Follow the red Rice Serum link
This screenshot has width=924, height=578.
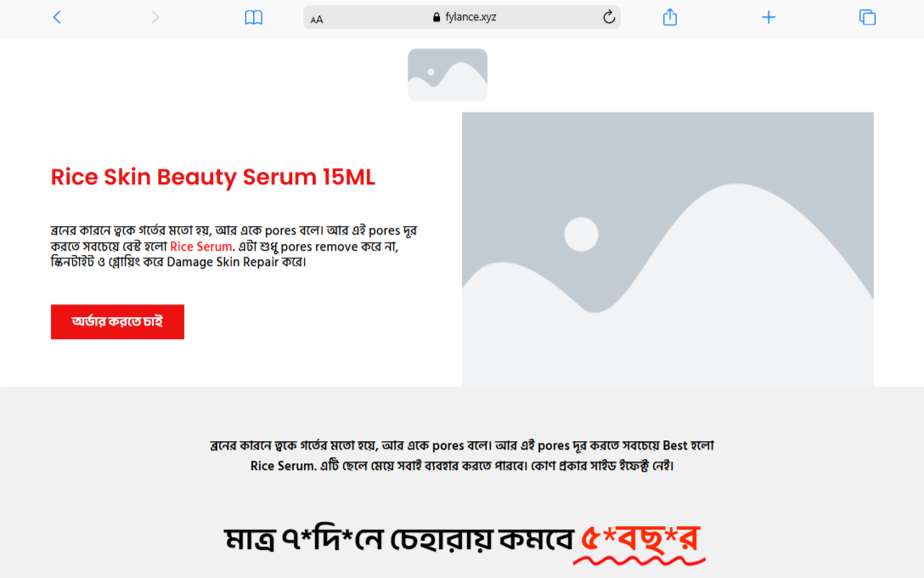tap(201, 246)
